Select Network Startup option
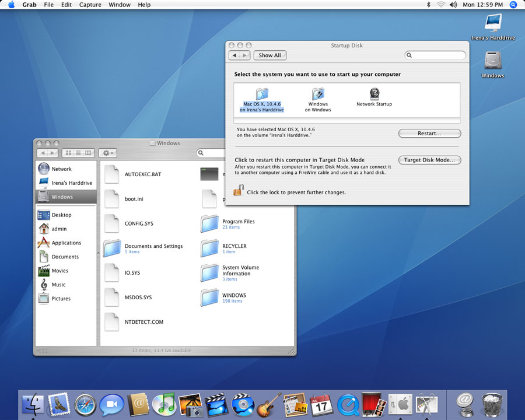This screenshot has width=525, height=420. click(x=374, y=97)
